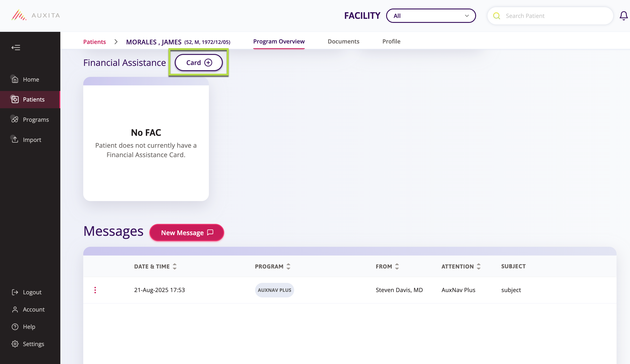Screen dimensions: 630x364
Task: Switch to the Documents tab
Action: point(343,41)
